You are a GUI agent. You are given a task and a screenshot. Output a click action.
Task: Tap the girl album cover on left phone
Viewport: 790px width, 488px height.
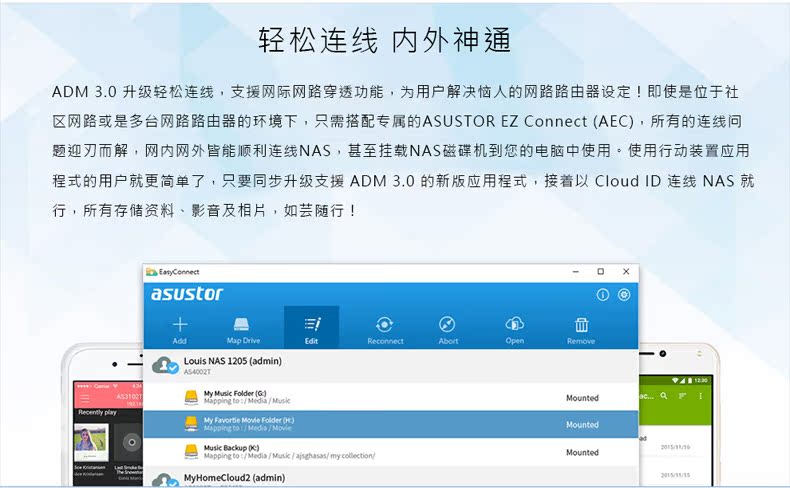pyautogui.click(x=91, y=442)
